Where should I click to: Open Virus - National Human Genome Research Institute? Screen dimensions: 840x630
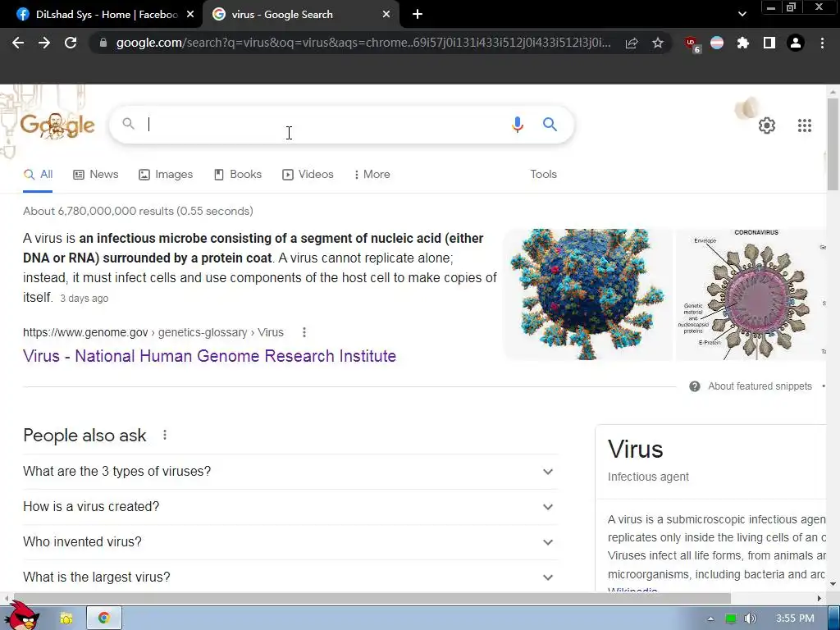pyautogui.click(x=209, y=356)
